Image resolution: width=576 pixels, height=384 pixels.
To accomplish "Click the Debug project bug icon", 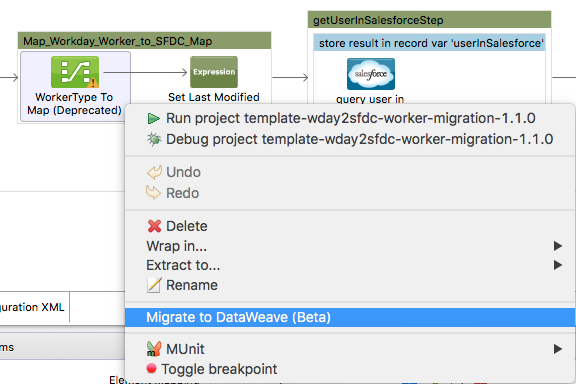I will (x=154, y=139).
